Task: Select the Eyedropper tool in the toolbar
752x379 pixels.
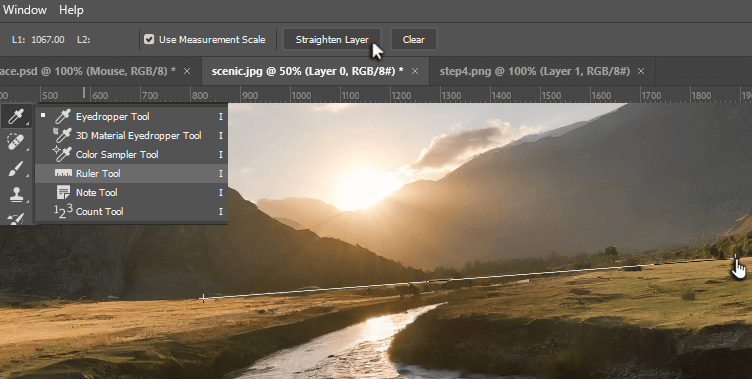Action: tap(16, 117)
